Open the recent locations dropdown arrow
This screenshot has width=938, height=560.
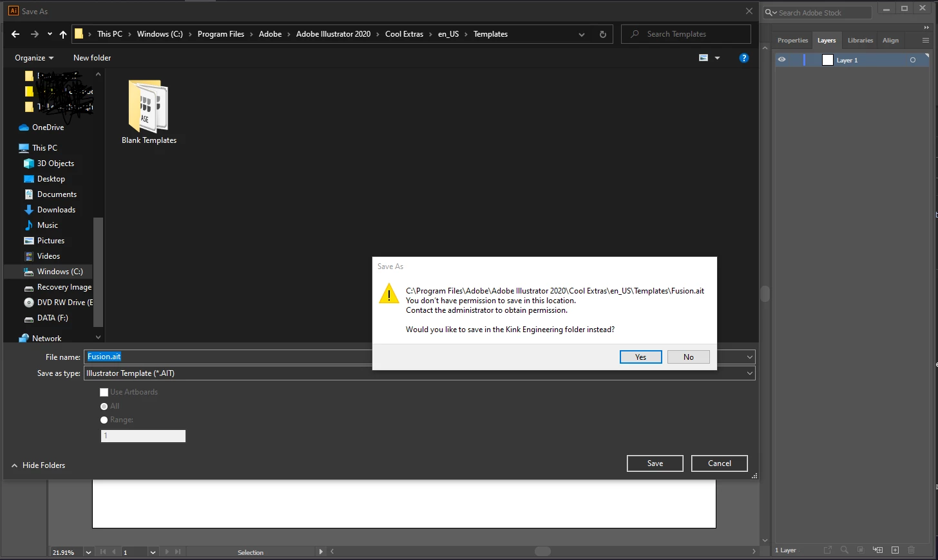tap(50, 34)
